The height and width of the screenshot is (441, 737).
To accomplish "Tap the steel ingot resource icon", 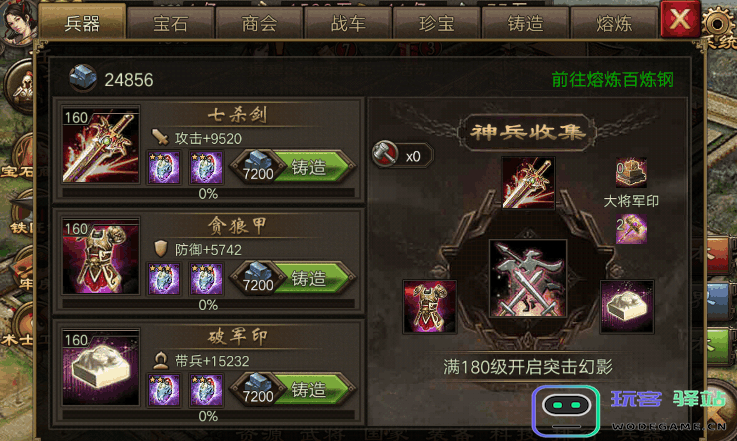I will coord(83,78).
